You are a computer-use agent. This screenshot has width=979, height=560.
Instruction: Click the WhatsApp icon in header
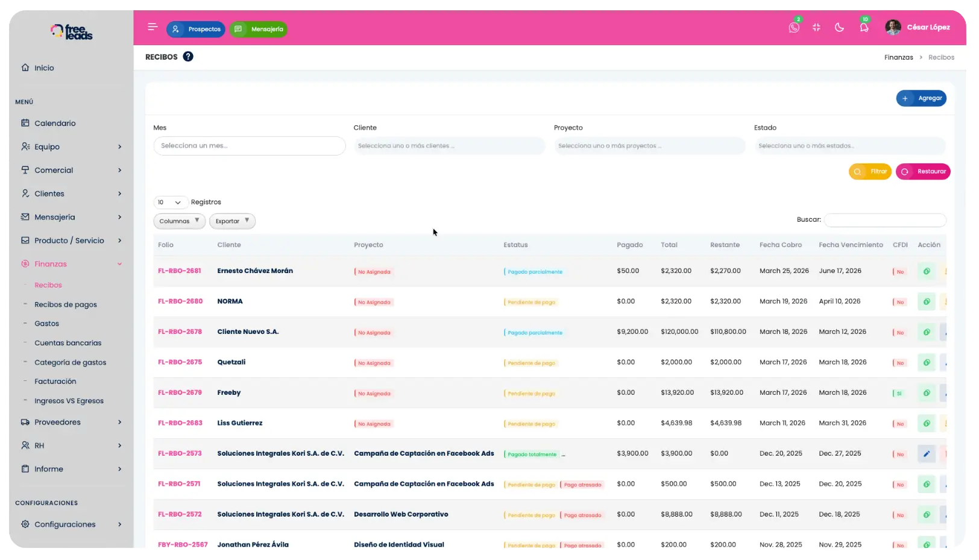(x=794, y=28)
